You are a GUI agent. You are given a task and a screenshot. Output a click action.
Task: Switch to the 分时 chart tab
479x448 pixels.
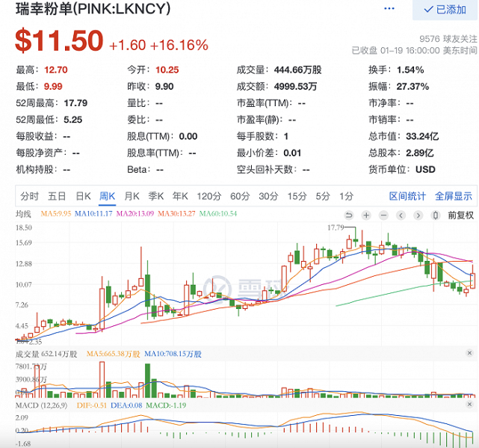click(x=29, y=196)
